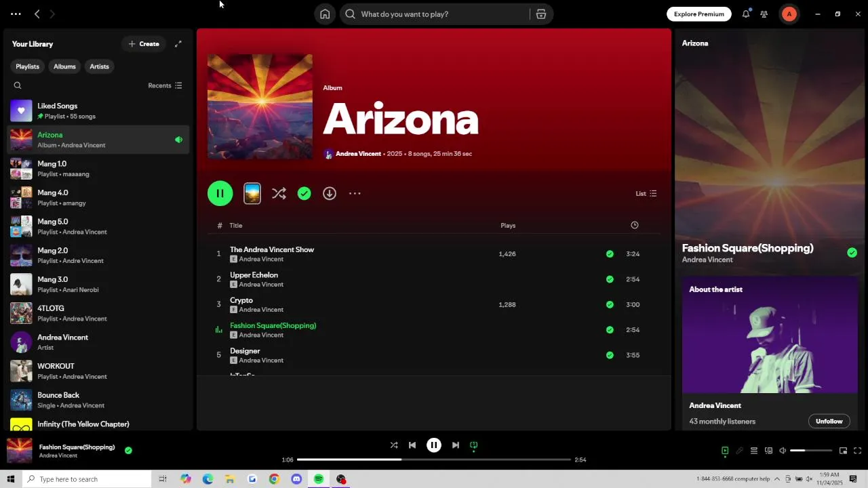
Task: Toggle liked checkmark in Now Playing panel
Action: (852, 253)
